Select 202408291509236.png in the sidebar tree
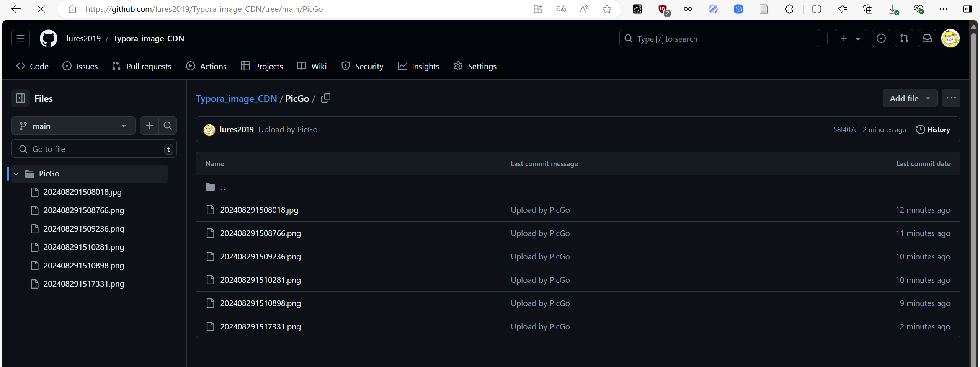Viewport: 980px width, 367px height. click(84, 229)
